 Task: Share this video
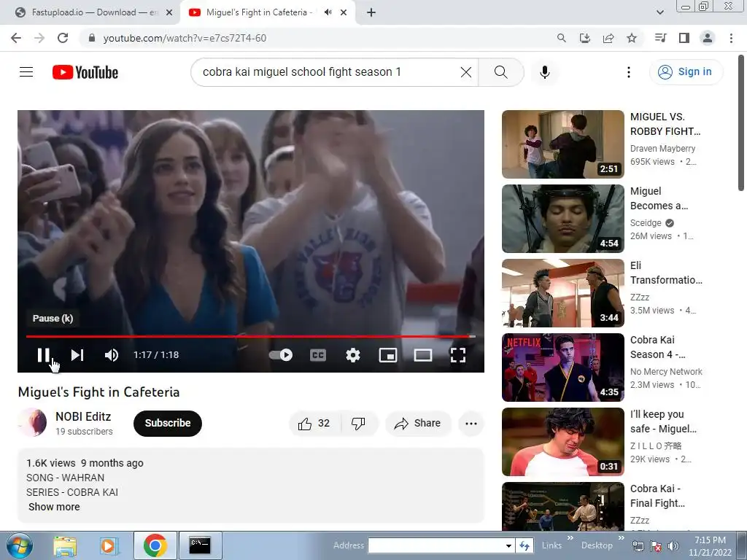[x=418, y=424]
